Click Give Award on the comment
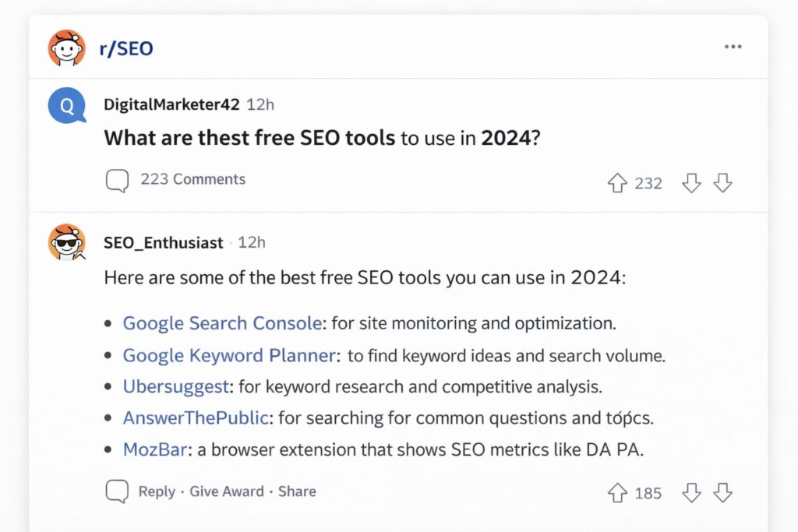Viewport: 798px width, 532px height. 225,491
